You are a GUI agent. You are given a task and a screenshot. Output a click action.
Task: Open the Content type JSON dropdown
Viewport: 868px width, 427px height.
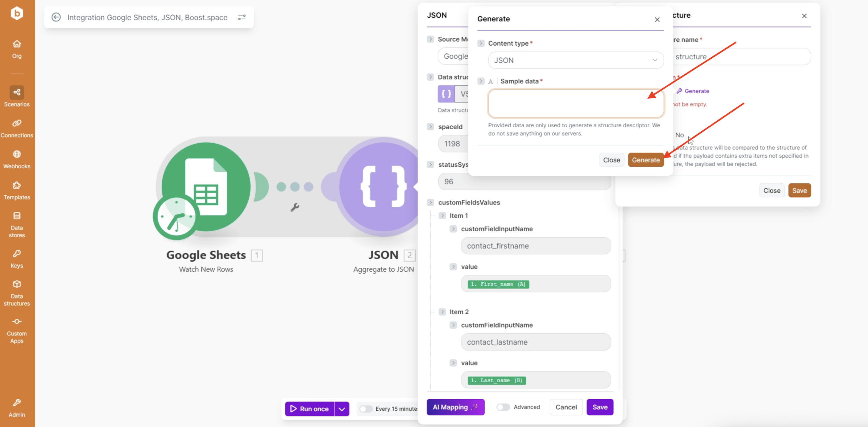[x=575, y=60]
